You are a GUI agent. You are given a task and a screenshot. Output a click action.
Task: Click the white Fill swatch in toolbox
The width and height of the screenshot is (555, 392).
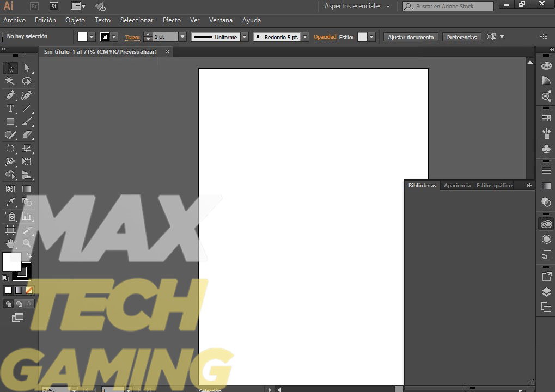tap(11, 261)
